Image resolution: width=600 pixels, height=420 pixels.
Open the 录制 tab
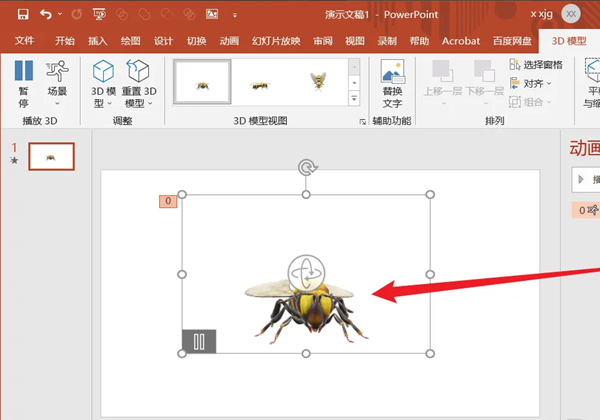click(x=387, y=41)
